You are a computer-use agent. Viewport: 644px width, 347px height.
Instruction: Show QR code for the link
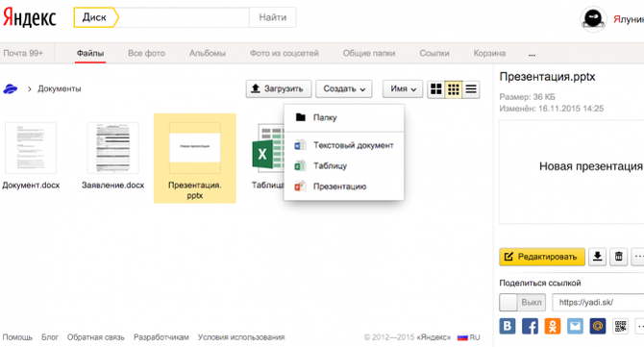(621, 327)
